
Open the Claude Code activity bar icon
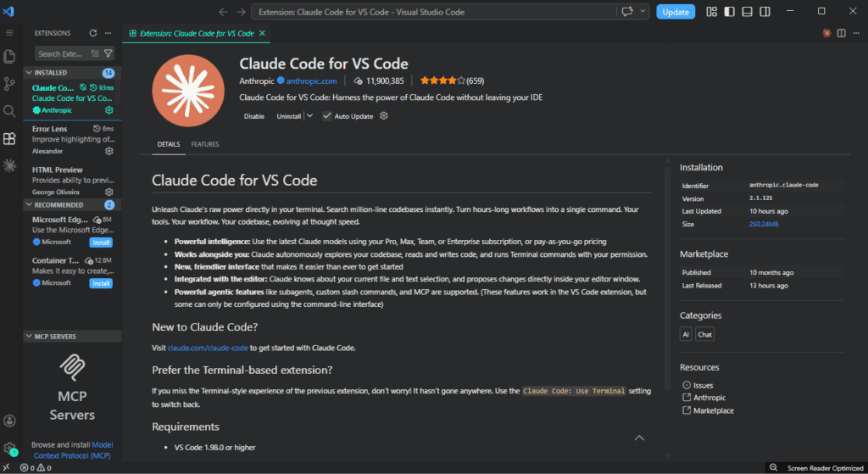click(x=9, y=165)
